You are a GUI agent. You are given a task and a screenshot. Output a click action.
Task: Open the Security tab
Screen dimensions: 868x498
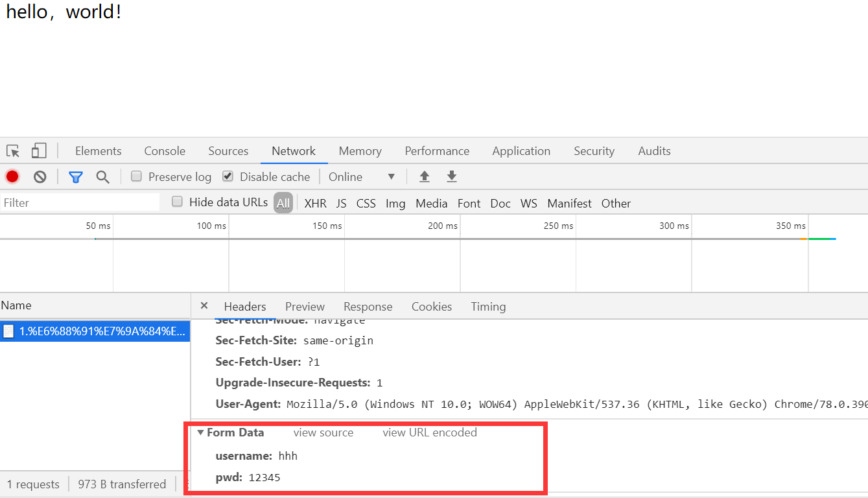[594, 151]
